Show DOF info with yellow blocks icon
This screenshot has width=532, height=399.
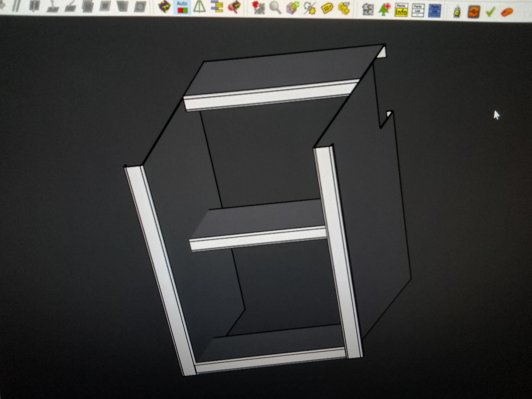tap(344, 8)
